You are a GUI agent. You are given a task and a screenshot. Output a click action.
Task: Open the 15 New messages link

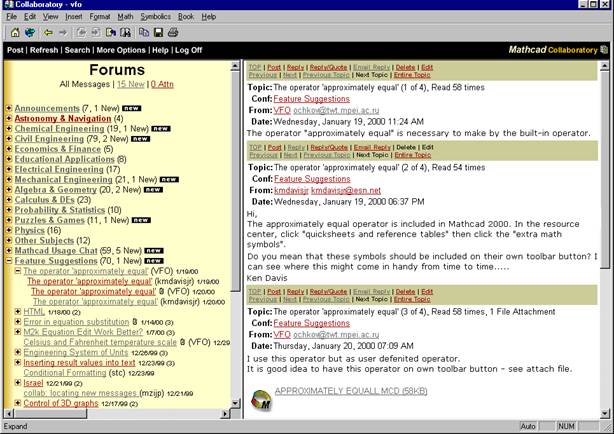pyautogui.click(x=131, y=84)
